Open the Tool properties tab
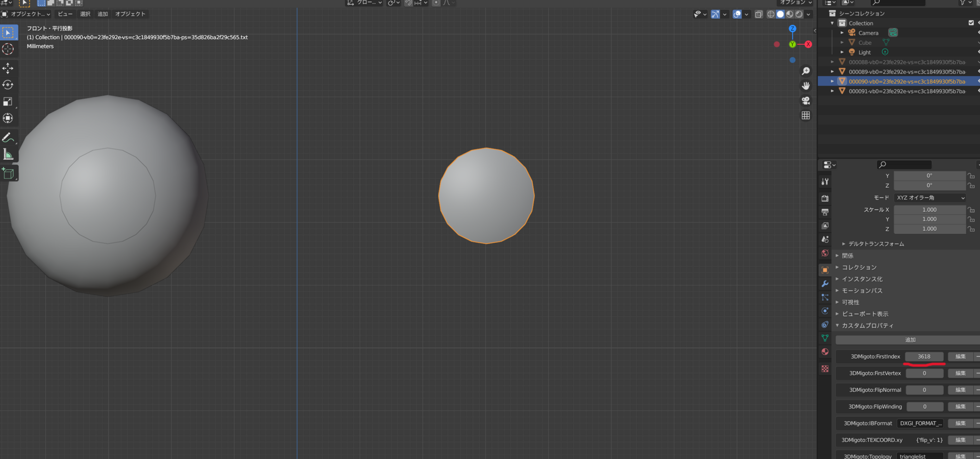The height and width of the screenshot is (459, 980). (x=825, y=182)
